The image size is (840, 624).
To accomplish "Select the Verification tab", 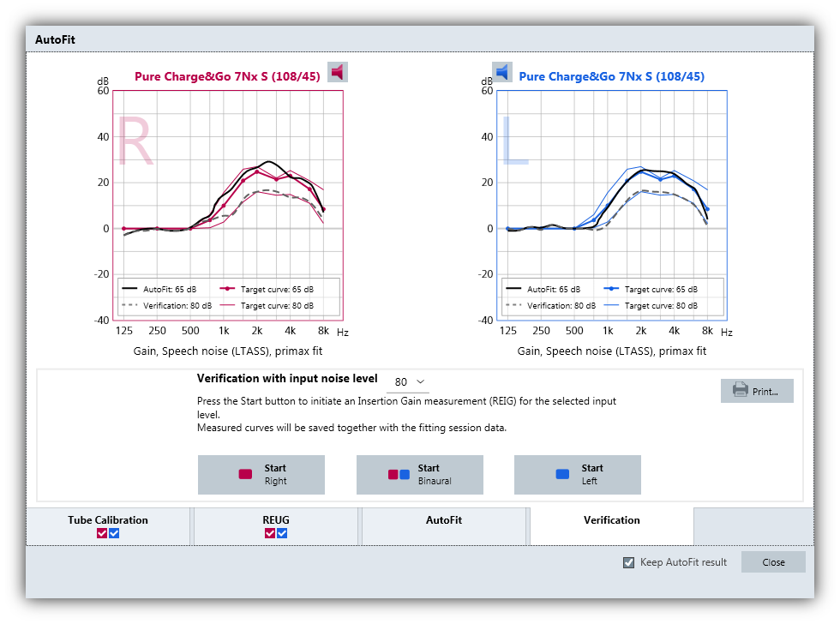I will (x=612, y=526).
